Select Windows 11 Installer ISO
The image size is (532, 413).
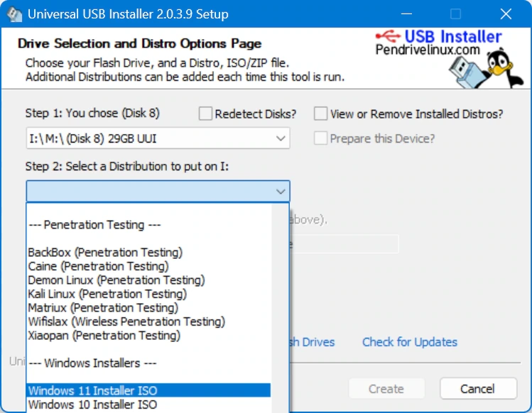[x=149, y=390]
